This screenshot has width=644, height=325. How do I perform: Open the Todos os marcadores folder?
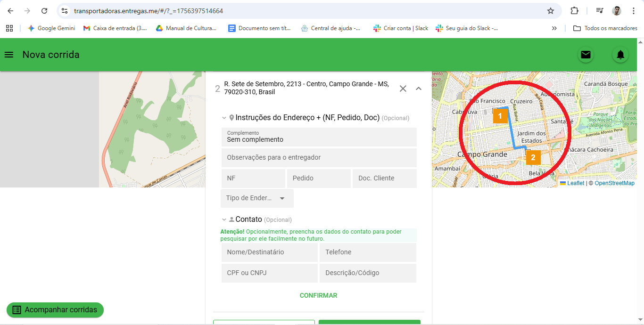pyautogui.click(x=605, y=28)
